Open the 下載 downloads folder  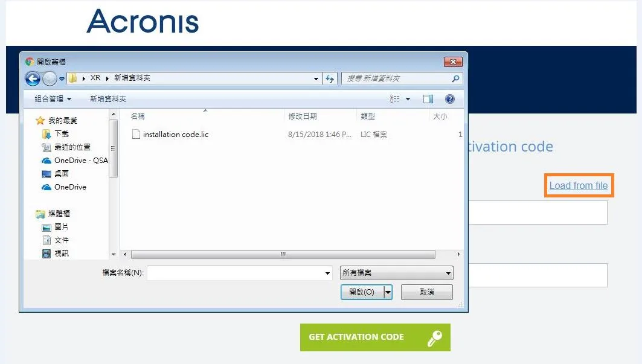pyautogui.click(x=62, y=133)
